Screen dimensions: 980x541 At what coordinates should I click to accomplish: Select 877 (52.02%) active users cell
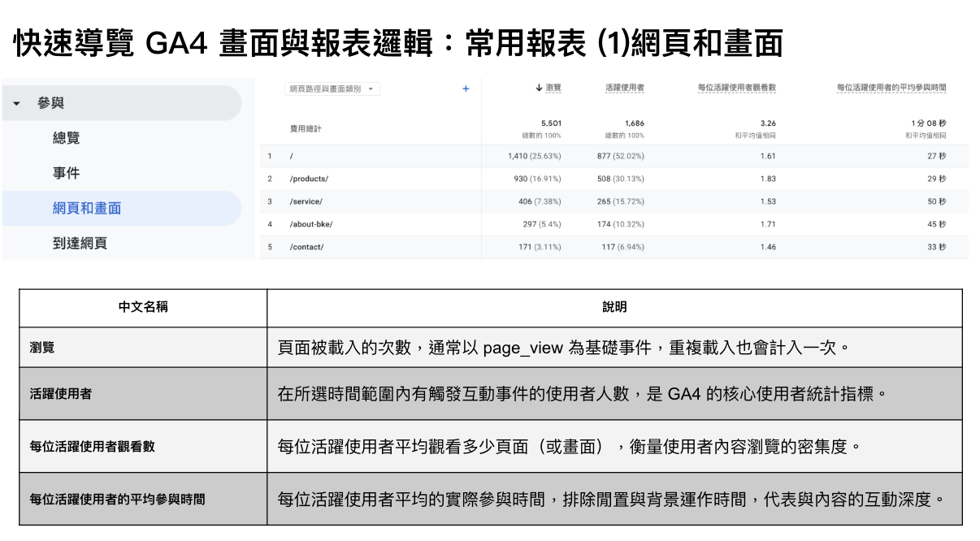[620, 156]
